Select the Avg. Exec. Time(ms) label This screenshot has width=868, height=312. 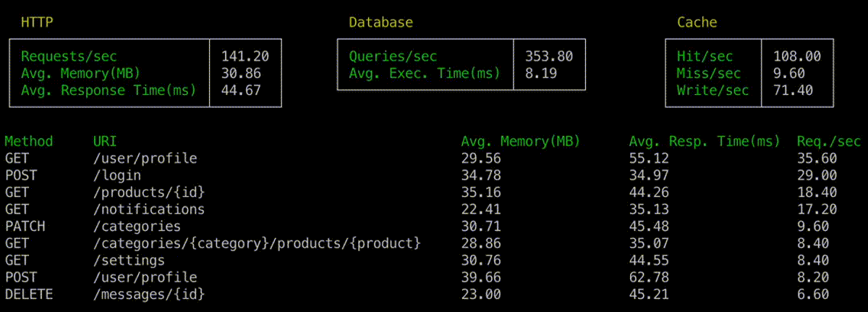(424, 73)
